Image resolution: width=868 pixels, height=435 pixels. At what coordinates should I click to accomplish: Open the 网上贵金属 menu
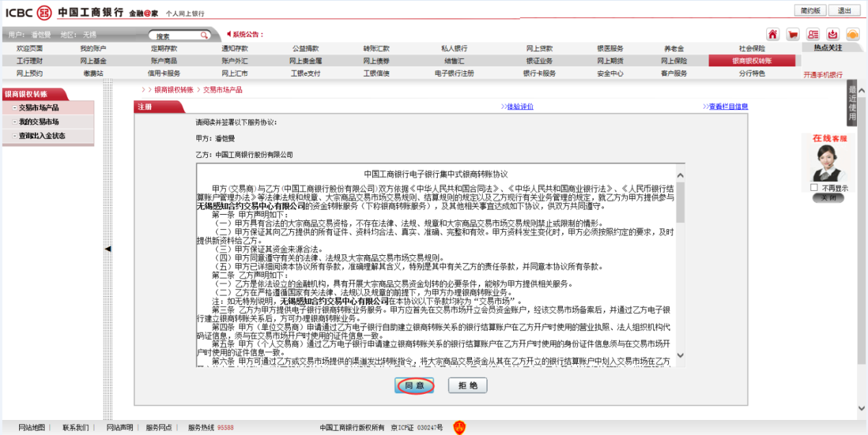[x=306, y=61]
